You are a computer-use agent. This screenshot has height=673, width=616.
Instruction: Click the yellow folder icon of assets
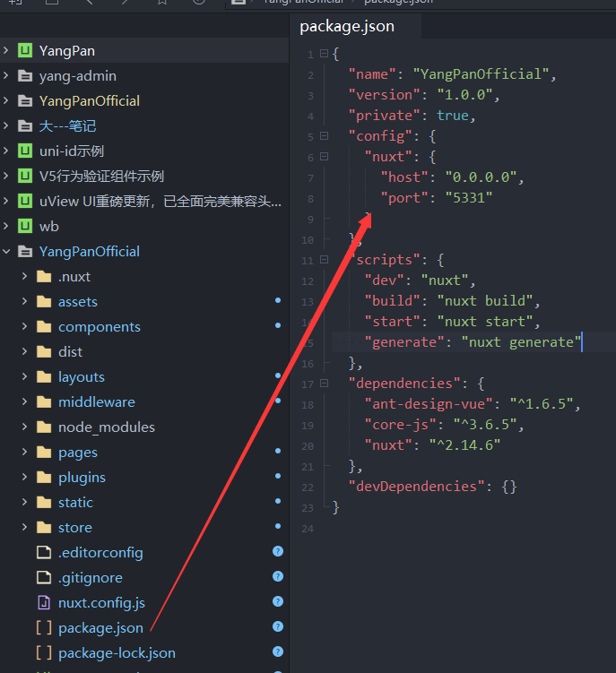tap(44, 302)
